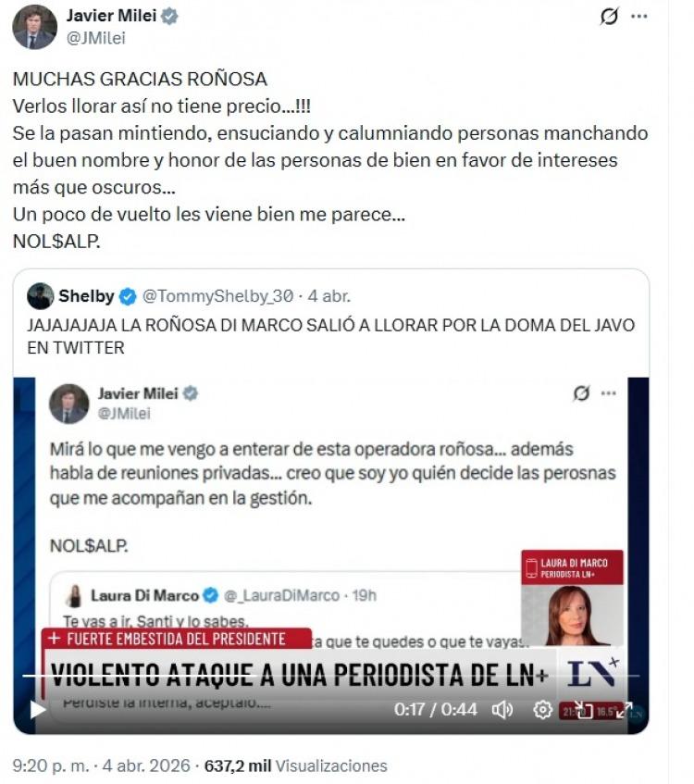Click the quoted tweet text about Di Marco
694x784 pixels.
tap(331, 336)
